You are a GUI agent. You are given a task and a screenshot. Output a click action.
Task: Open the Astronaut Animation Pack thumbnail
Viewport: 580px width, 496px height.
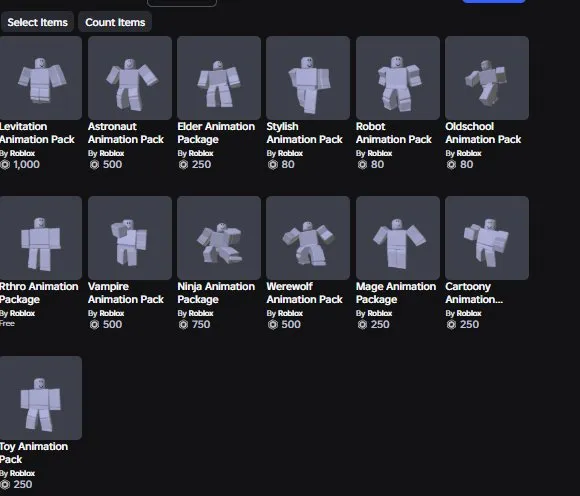tap(130, 78)
